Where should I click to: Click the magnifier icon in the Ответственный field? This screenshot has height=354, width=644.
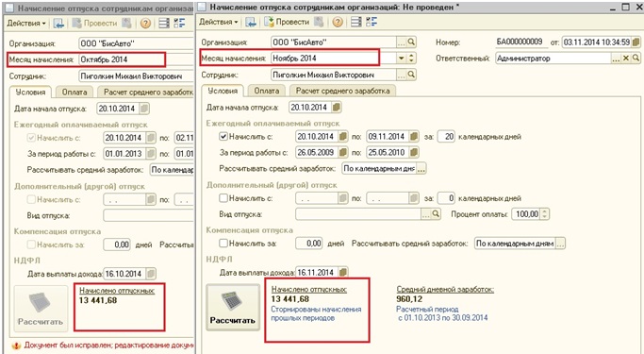click(636, 59)
